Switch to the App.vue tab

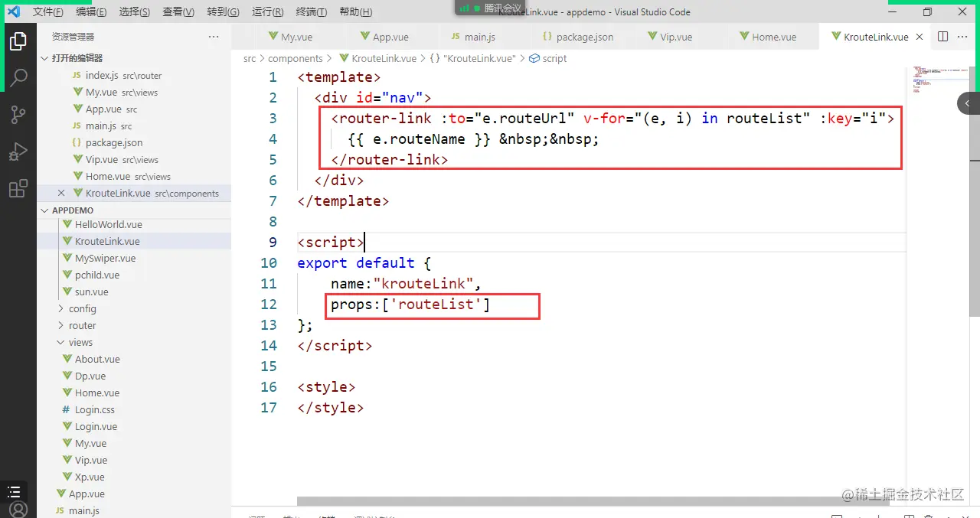click(390, 37)
